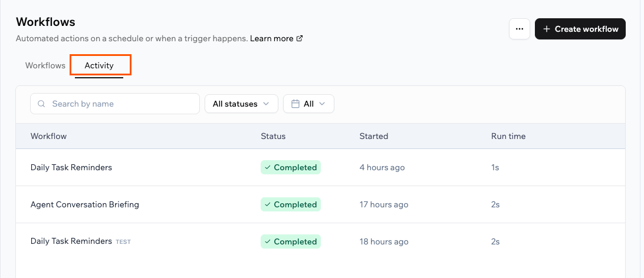
Task: Click the Status column header
Action: (x=273, y=136)
